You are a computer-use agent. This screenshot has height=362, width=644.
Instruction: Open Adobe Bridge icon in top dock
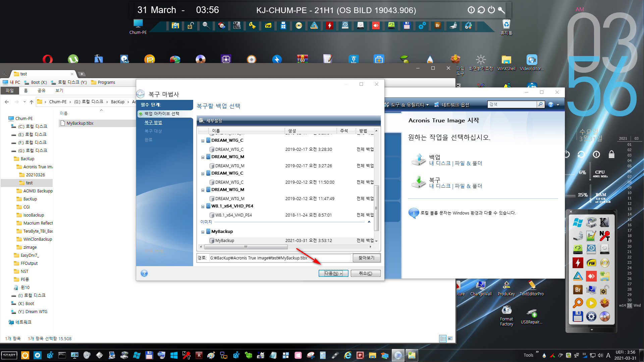pos(437,25)
